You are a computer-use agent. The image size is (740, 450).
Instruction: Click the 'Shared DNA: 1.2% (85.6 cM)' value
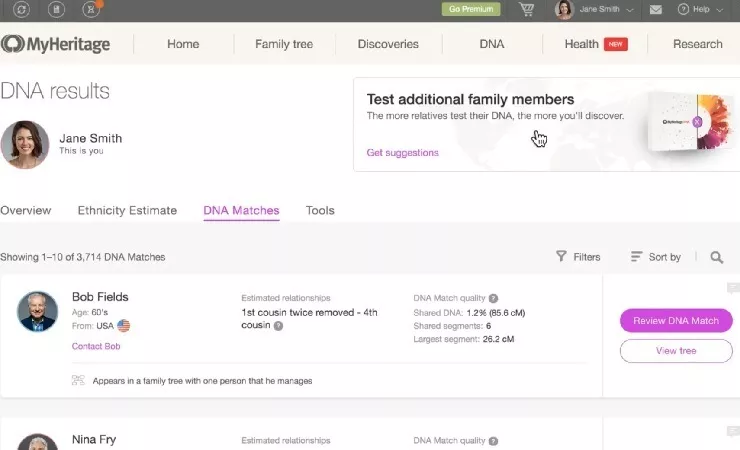click(496, 313)
